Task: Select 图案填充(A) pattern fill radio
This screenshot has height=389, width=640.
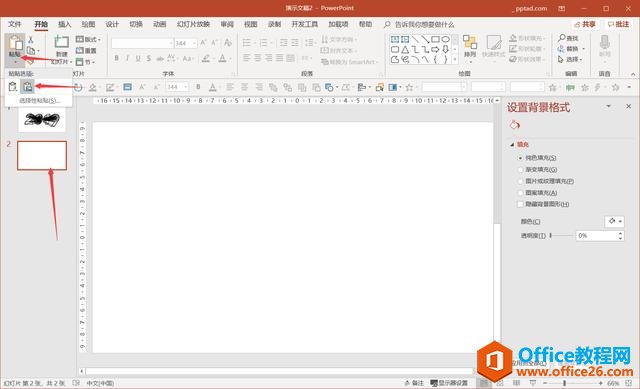Action: [520, 193]
